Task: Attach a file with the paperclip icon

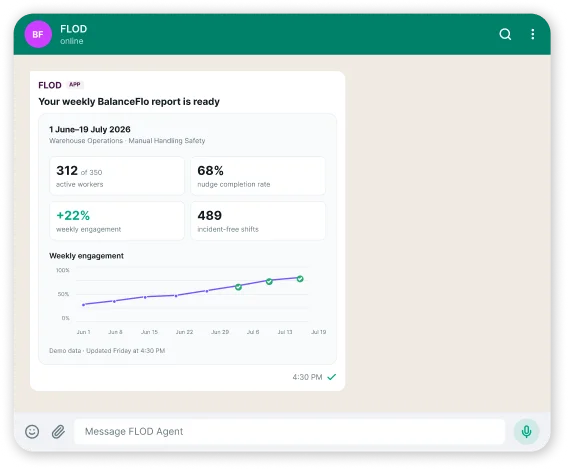Action: (58, 432)
